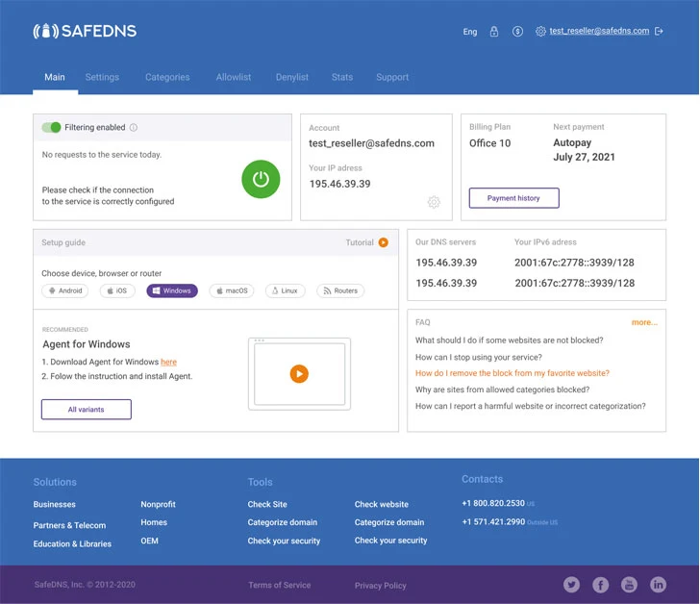This screenshot has height=604, width=700.
Task: Click the Tutorial label
Action: click(x=360, y=242)
